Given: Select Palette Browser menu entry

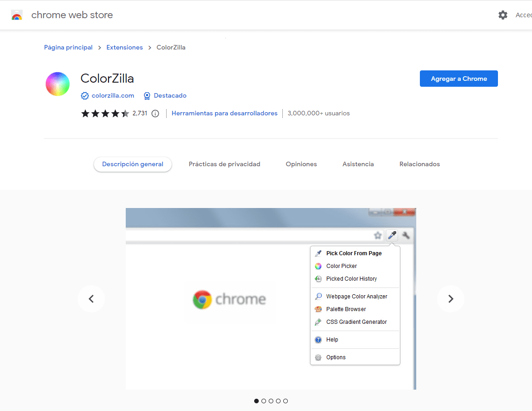Looking at the screenshot, I should [355, 309].
